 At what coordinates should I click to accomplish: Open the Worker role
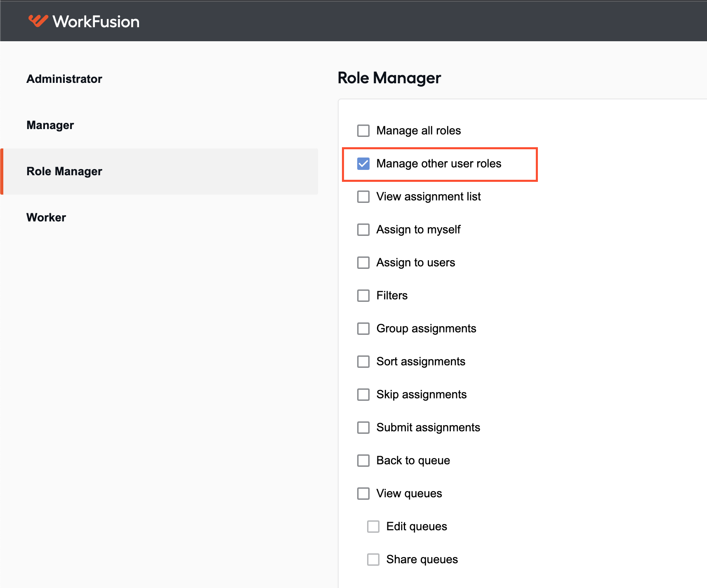pyautogui.click(x=46, y=217)
